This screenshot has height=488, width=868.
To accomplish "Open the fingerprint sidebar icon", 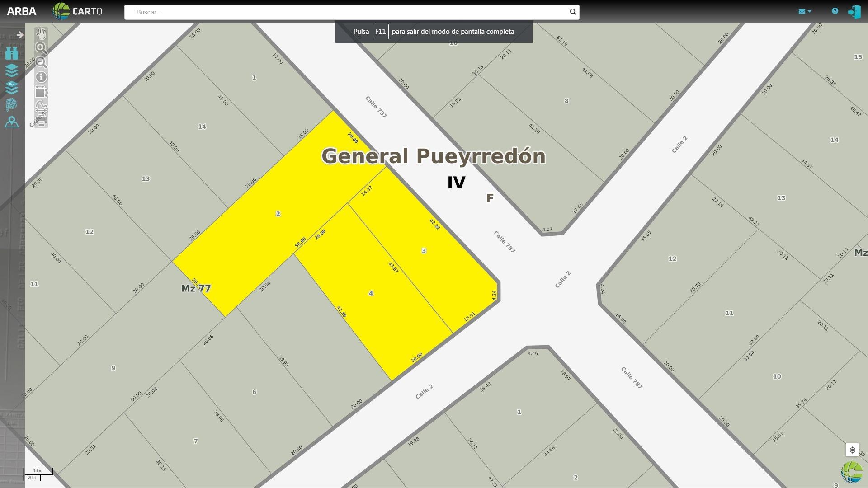I will 12,105.
